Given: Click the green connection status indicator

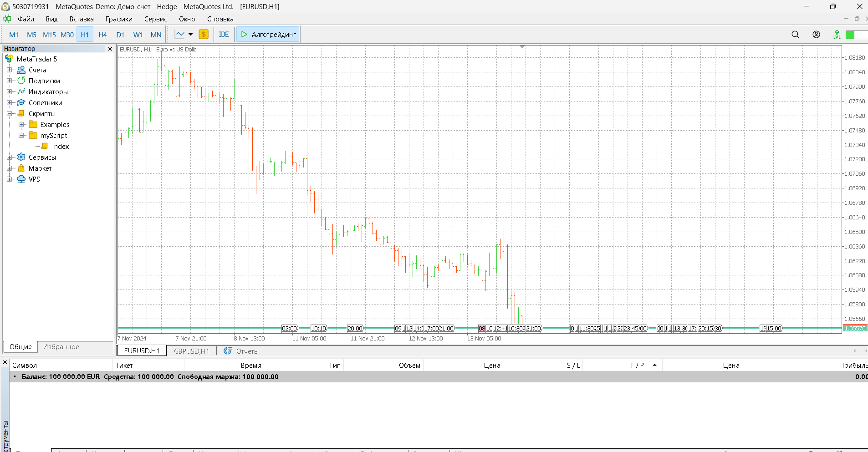Looking at the screenshot, I should coord(856,35).
